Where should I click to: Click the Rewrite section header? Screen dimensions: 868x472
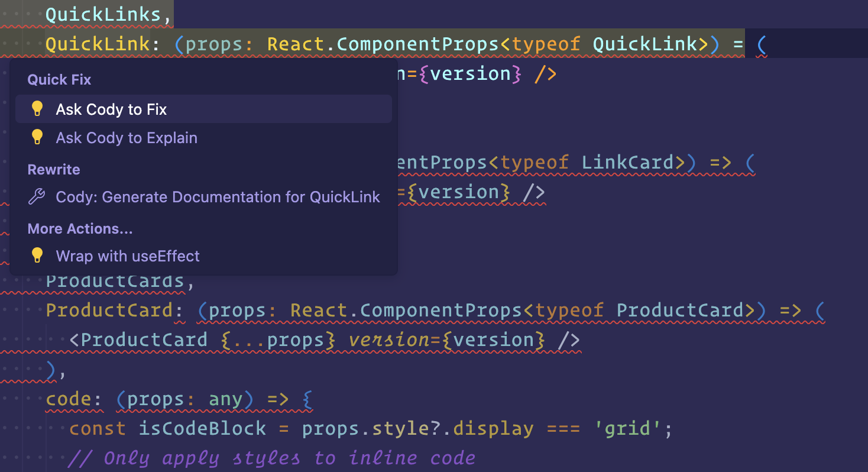point(54,169)
